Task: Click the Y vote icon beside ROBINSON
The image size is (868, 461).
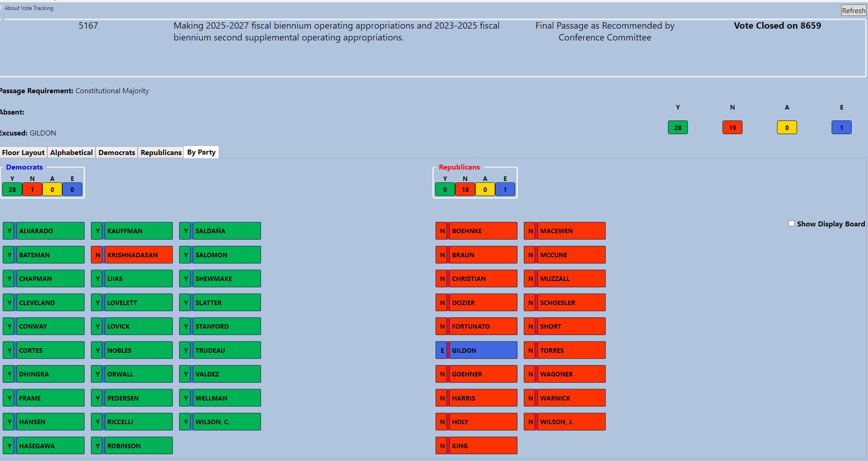Action: click(97, 446)
